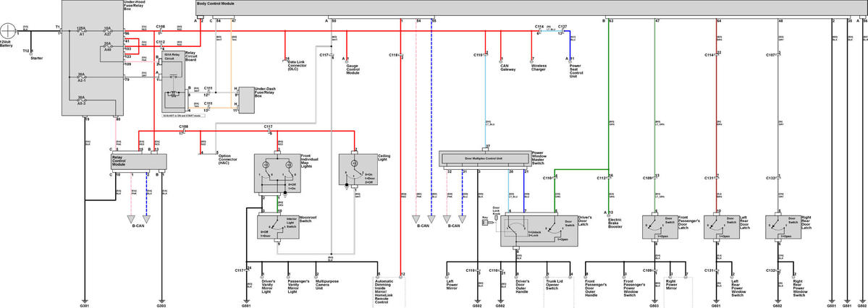Click Front Passenger's Power Window Switch label
This screenshot has height=308, width=868.
(x=635, y=288)
